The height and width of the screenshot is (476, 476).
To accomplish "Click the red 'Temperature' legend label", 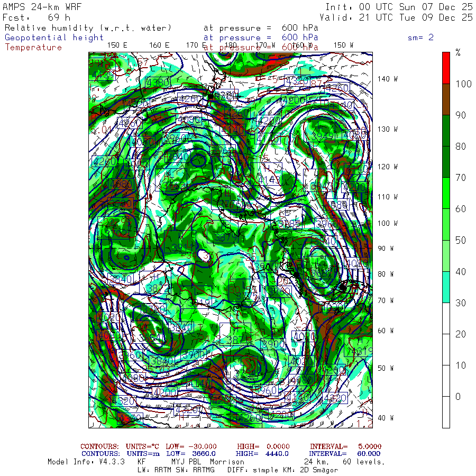I will pyautogui.click(x=33, y=47).
